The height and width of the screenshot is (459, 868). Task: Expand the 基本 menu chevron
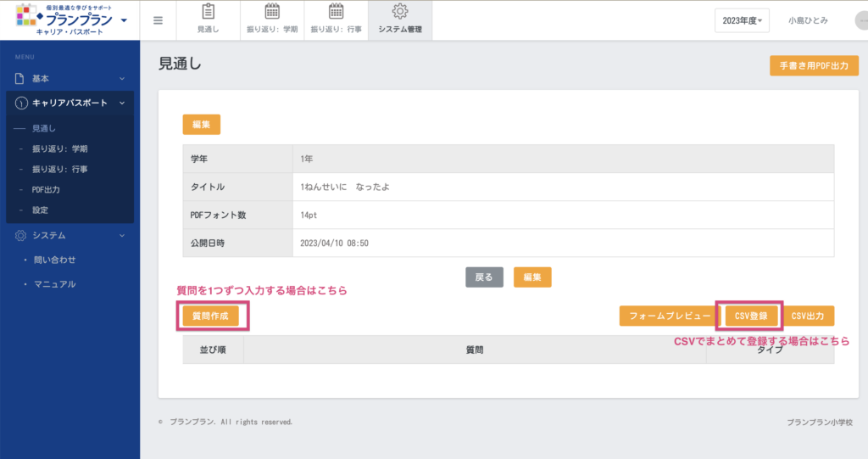pos(122,79)
